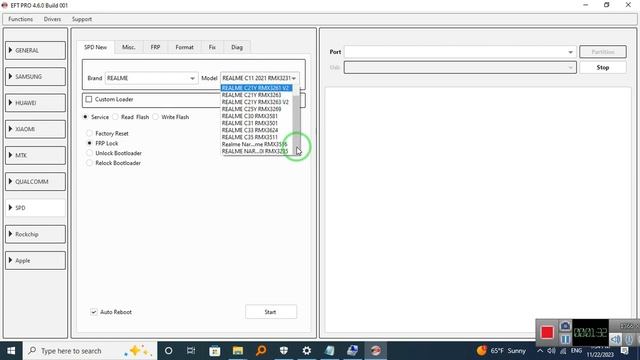Switch to the SPD New tab
The image size is (640, 360).
click(x=96, y=47)
